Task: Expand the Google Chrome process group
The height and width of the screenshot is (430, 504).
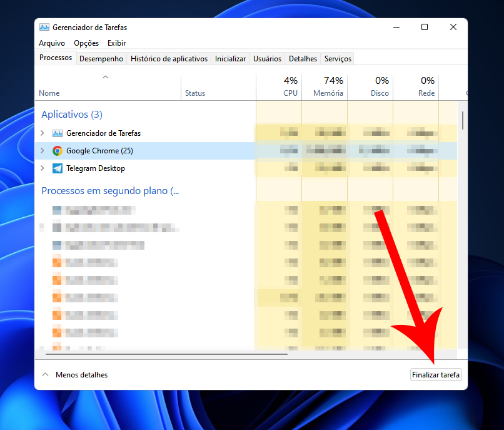Action: [43, 151]
